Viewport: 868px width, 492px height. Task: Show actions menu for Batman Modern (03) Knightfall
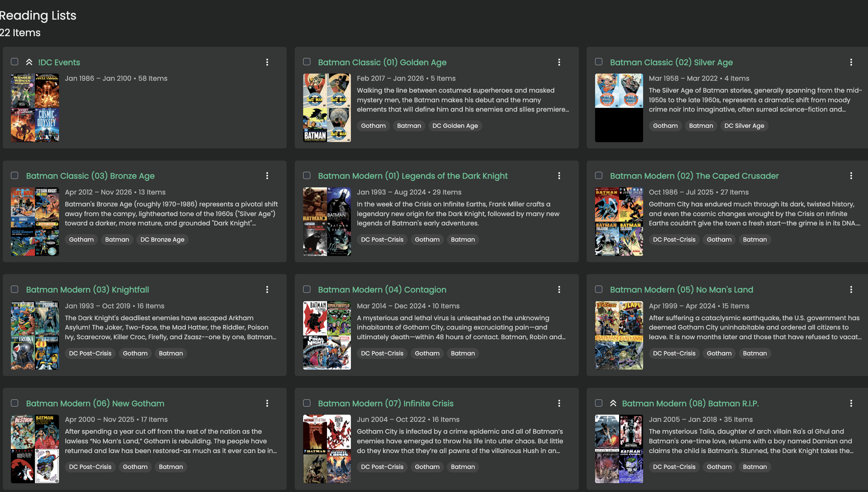click(x=267, y=290)
